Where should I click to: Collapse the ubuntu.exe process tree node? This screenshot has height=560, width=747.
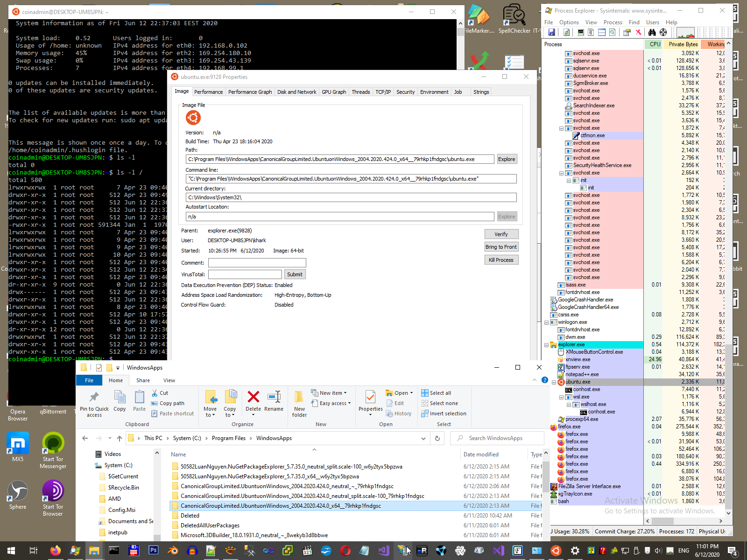point(554,382)
